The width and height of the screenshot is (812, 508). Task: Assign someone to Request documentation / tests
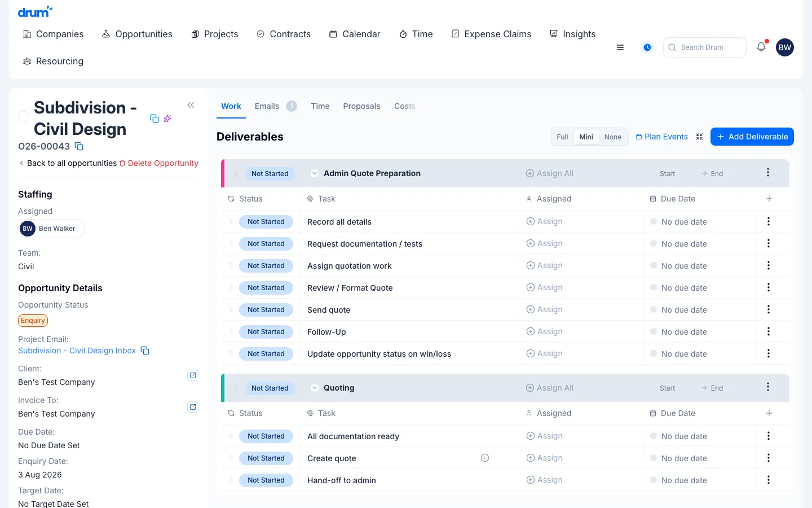(545, 244)
